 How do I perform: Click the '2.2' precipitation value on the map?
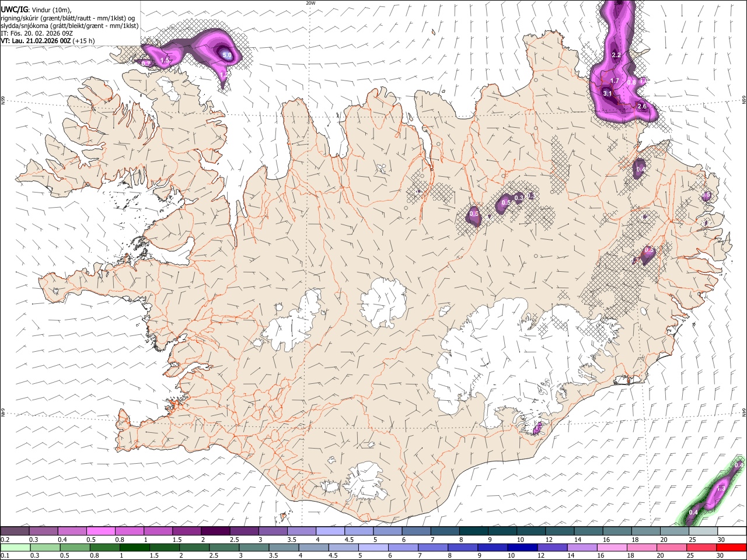(616, 55)
